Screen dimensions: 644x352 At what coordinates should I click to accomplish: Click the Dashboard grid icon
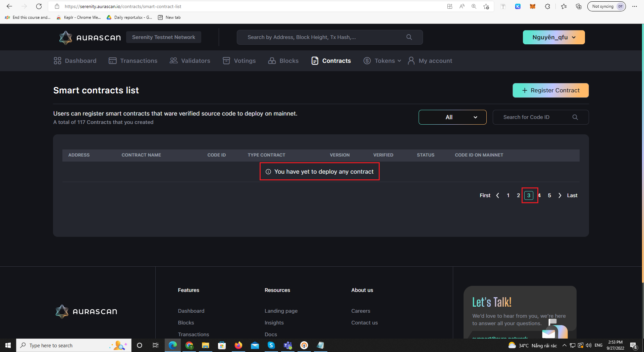57,60
